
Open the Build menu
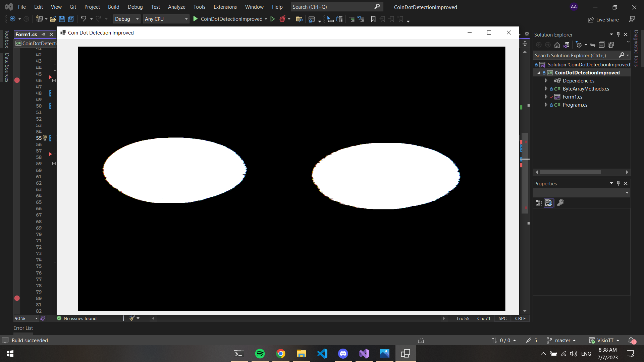(113, 7)
